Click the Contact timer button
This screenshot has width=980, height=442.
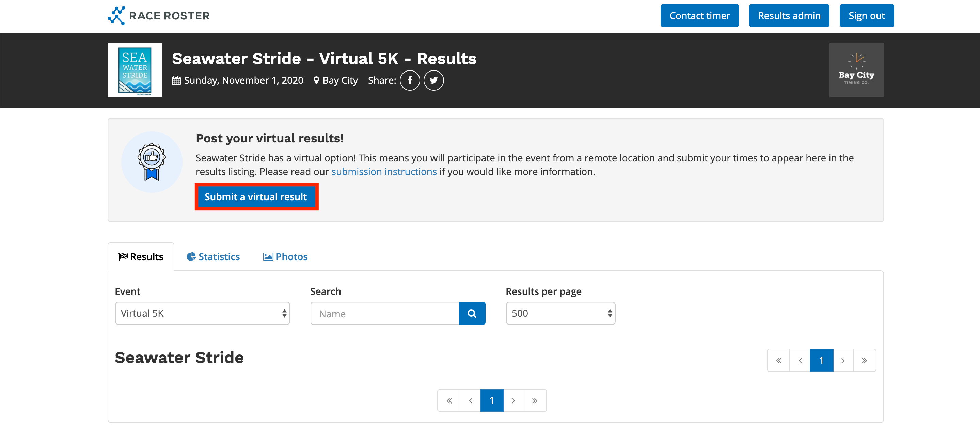tap(699, 16)
